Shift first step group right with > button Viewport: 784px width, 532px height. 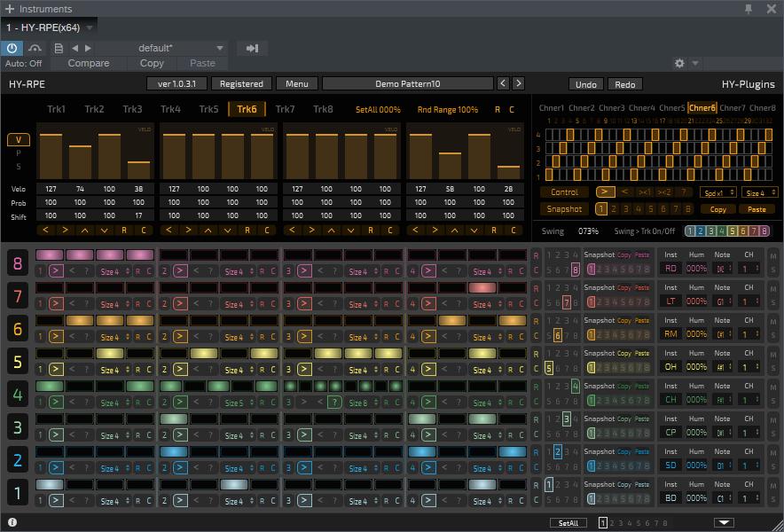[x=65, y=230]
